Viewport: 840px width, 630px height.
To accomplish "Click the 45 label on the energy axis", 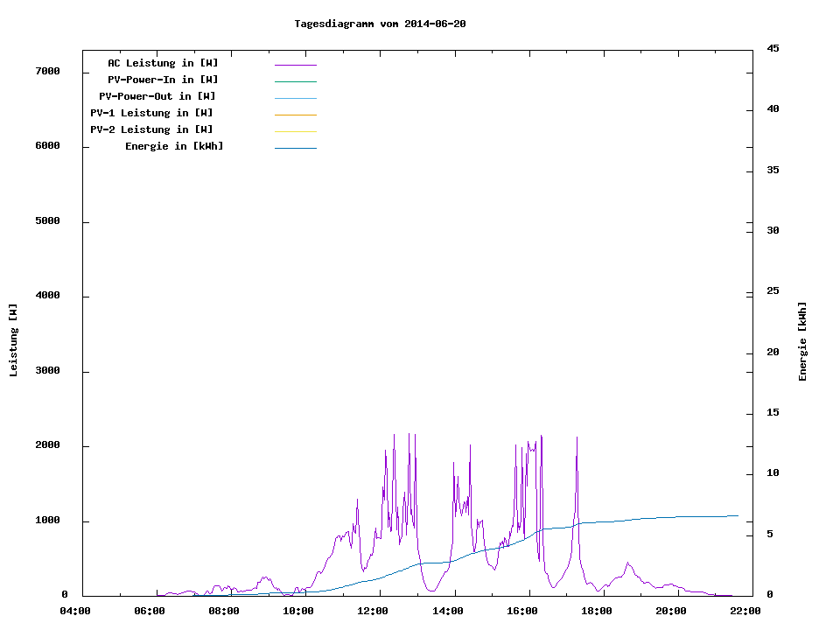I will pos(772,48).
